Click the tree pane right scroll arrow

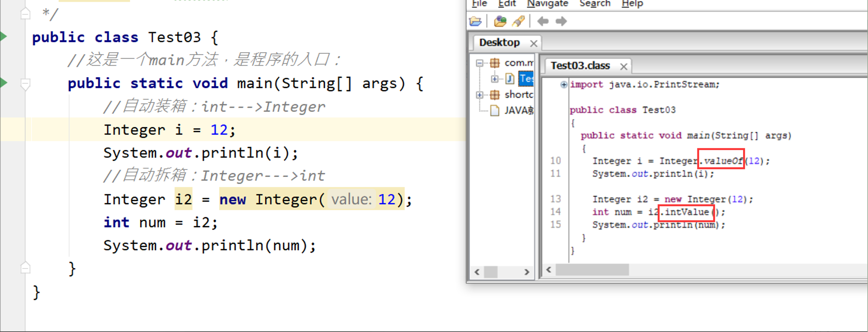[526, 272]
